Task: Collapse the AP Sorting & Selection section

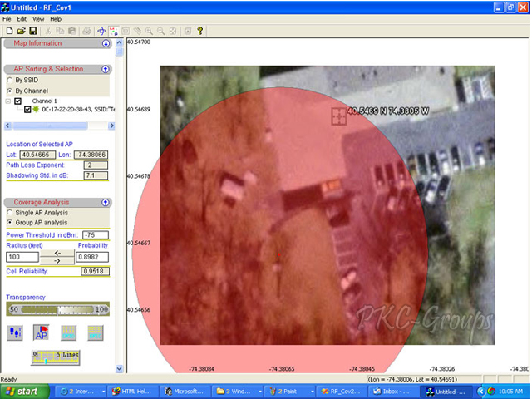Action: point(106,69)
